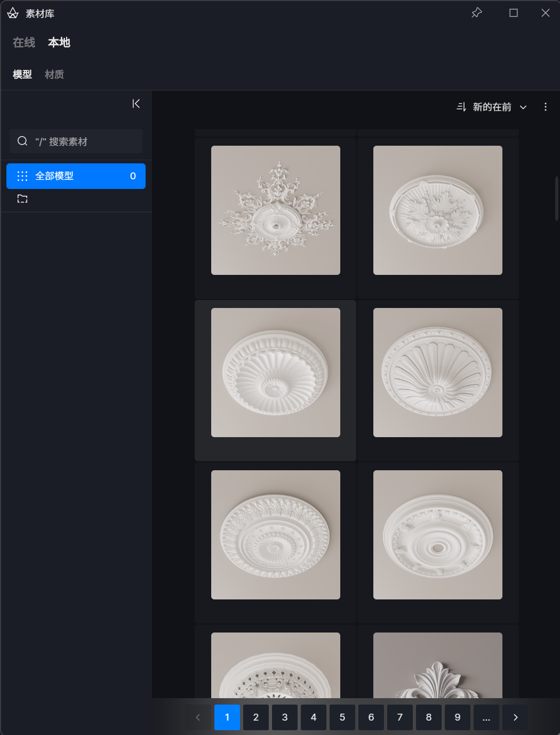The height and width of the screenshot is (735, 560).
Task: Click the sort order icon
Action: pos(461,107)
